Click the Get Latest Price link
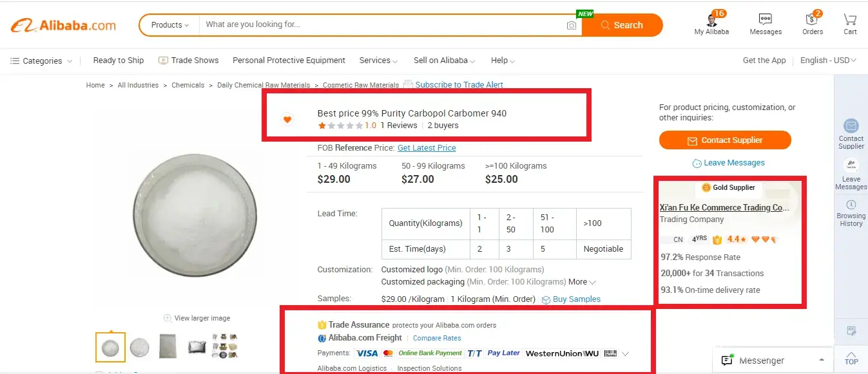Screen dimensions: 868x374 click(427, 148)
